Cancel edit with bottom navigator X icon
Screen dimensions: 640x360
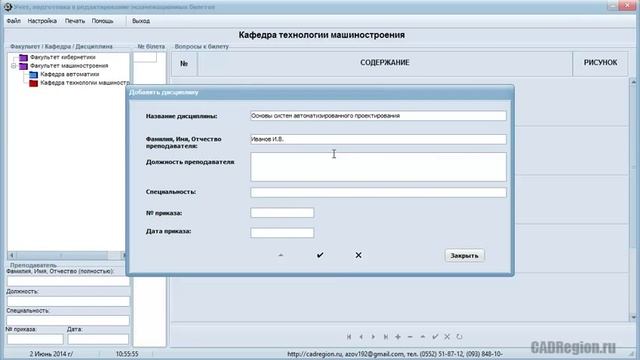447,337
